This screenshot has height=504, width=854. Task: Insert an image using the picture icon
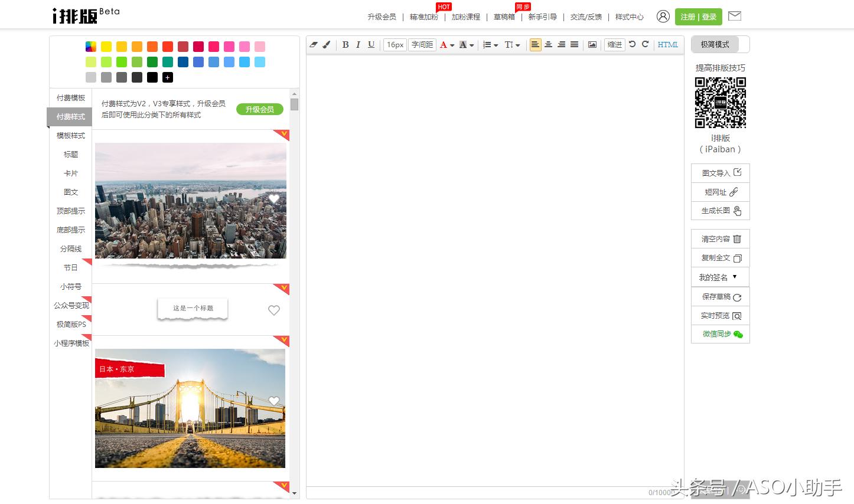(x=592, y=45)
